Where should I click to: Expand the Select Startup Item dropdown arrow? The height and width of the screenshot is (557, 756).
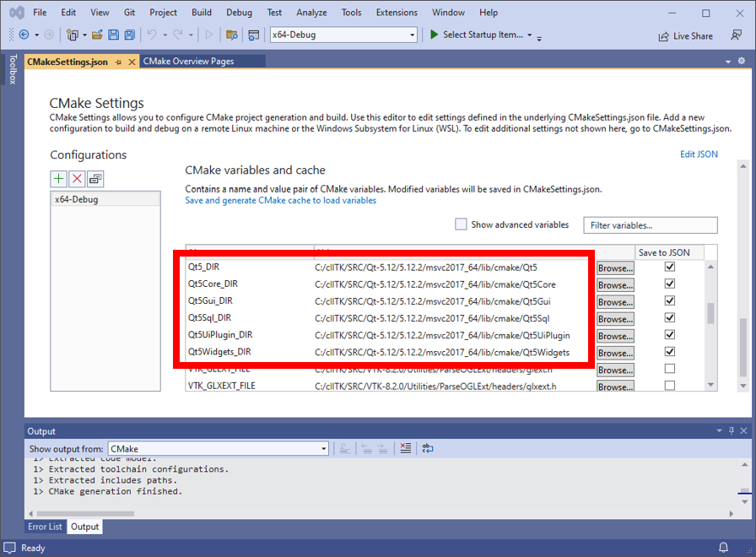(529, 35)
